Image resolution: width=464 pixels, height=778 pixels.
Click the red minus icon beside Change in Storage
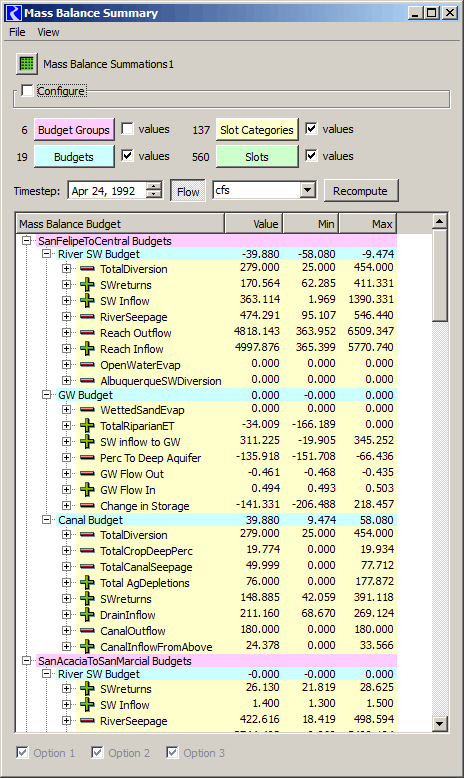(87, 506)
